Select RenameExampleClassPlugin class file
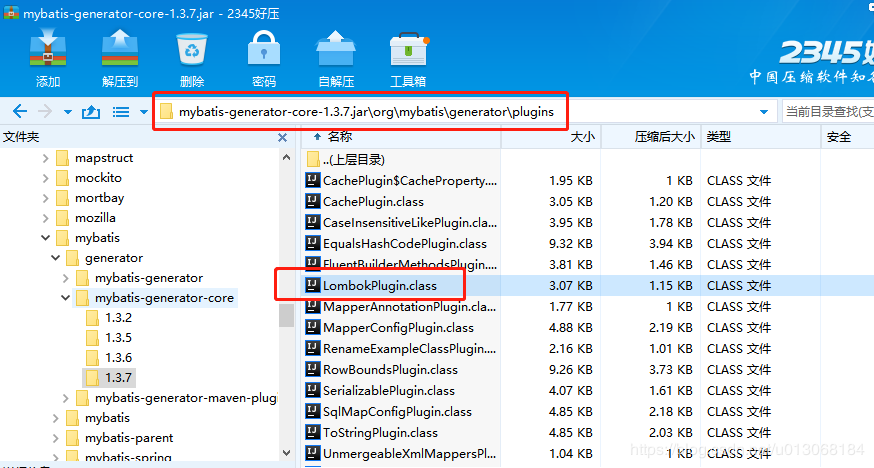874x468 pixels. tap(401, 349)
